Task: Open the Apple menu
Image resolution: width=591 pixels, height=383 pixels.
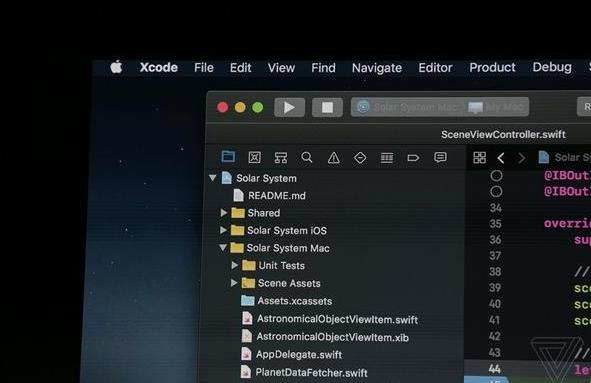Action: click(116, 67)
